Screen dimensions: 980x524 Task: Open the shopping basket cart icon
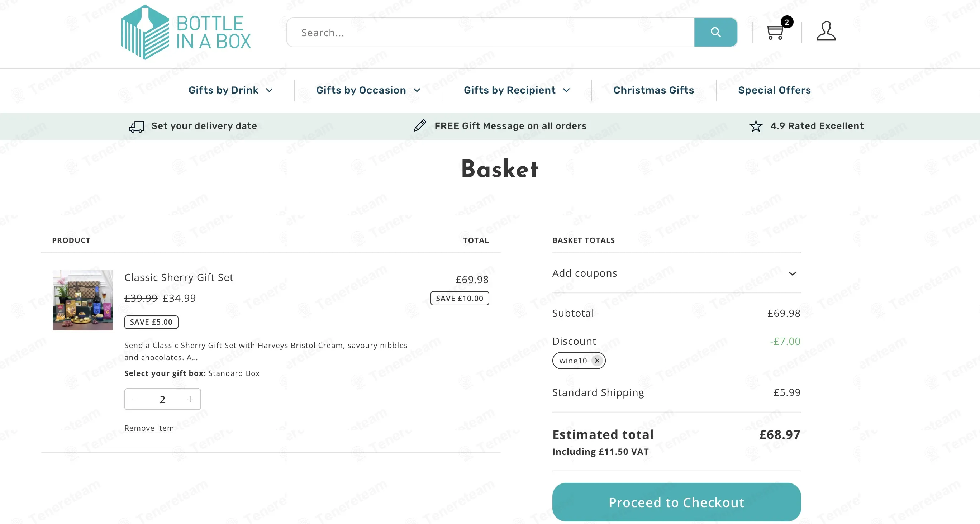click(775, 32)
